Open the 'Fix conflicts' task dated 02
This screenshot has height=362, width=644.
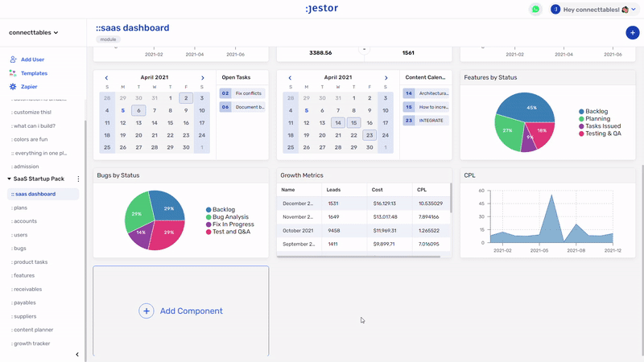pyautogui.click(x=242, y=93)
